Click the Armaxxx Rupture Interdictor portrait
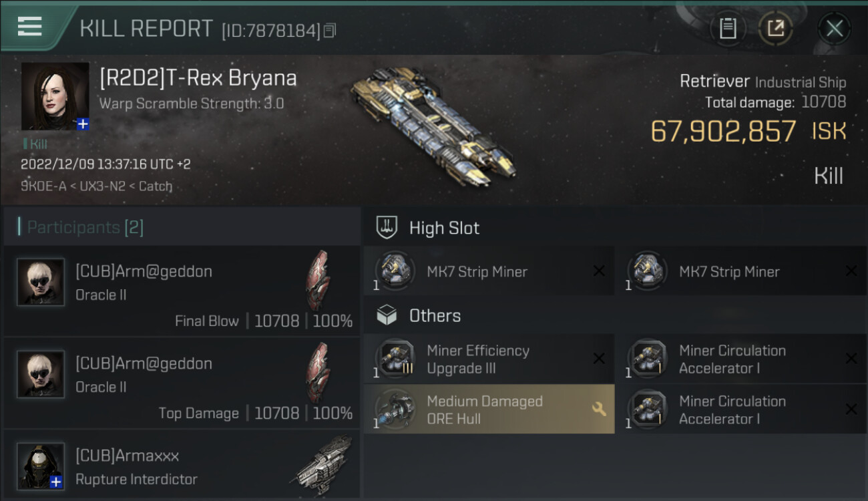Screen dimensions: 868x501 [41, 466]
